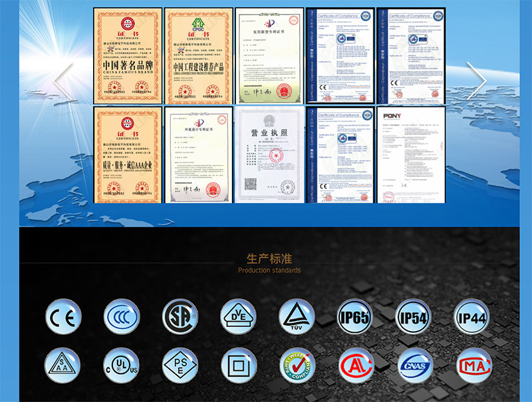Screen dimensions: 532x402
Task: Click the red CAL badge
Action: click(x=356, y=365)
